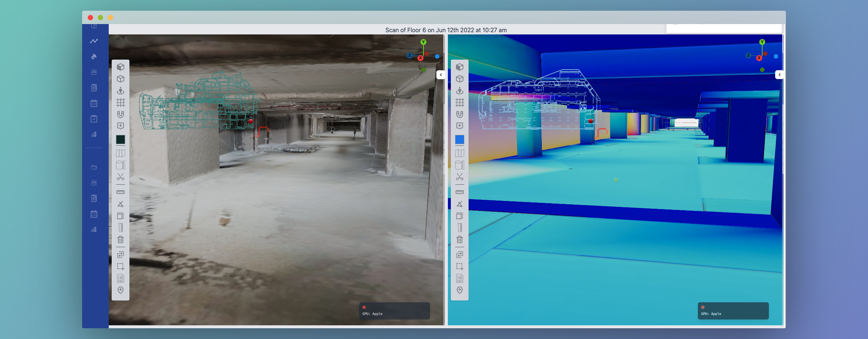Viewport: 868px width, 339px height.
Task: Open the upper documents sidebar item
Action: (94, 88)
